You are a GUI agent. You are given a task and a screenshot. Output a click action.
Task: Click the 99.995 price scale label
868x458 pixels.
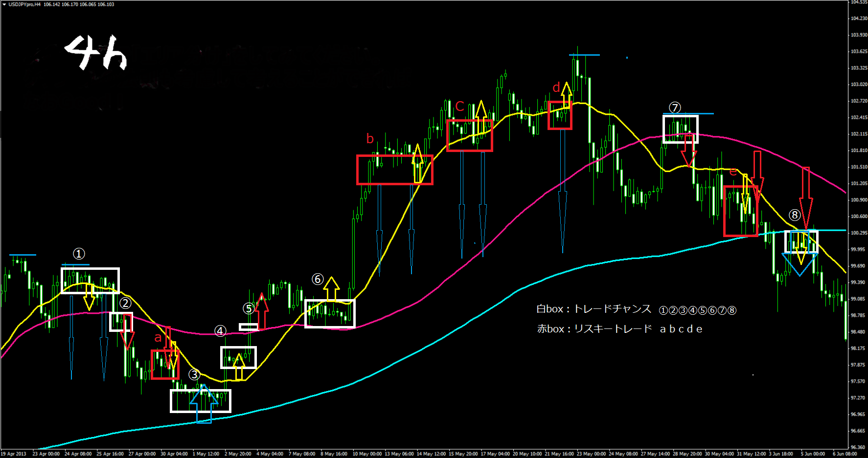(857, 250)
